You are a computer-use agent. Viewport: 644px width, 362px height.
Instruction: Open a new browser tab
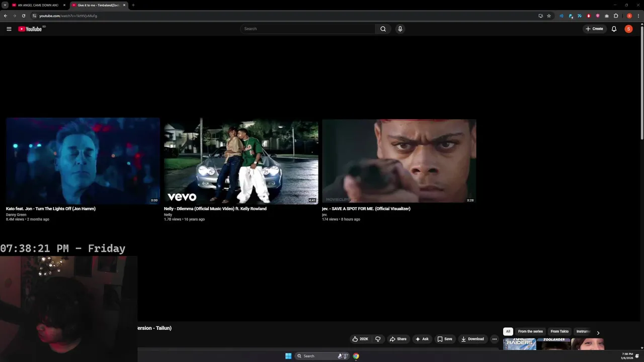pyautogui.click(x=133, y=5)
